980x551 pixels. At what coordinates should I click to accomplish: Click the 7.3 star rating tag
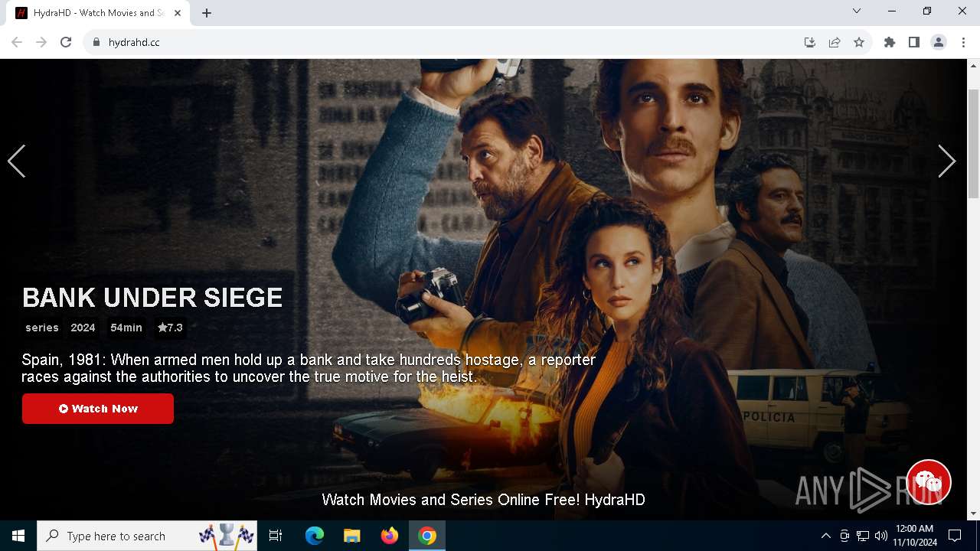click(170, 328)
